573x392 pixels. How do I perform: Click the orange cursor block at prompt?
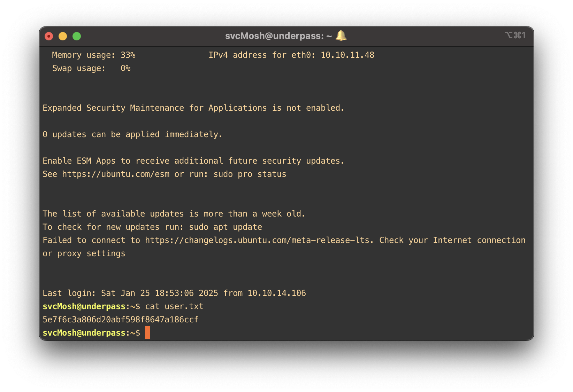pos(147,332)
